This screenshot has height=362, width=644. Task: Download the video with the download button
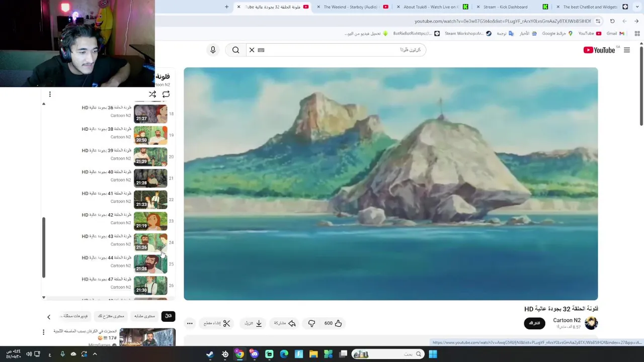(254, 323)
